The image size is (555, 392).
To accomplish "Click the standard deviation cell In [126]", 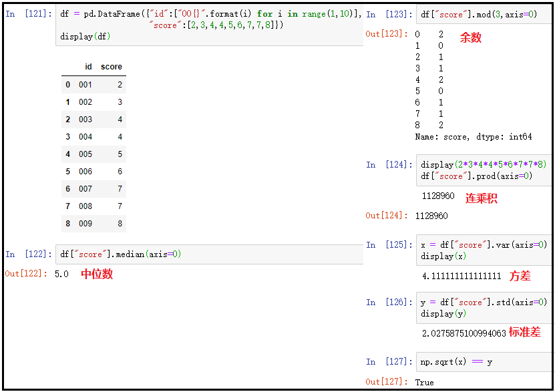I will pyautogui.click(x=481, y=308).
